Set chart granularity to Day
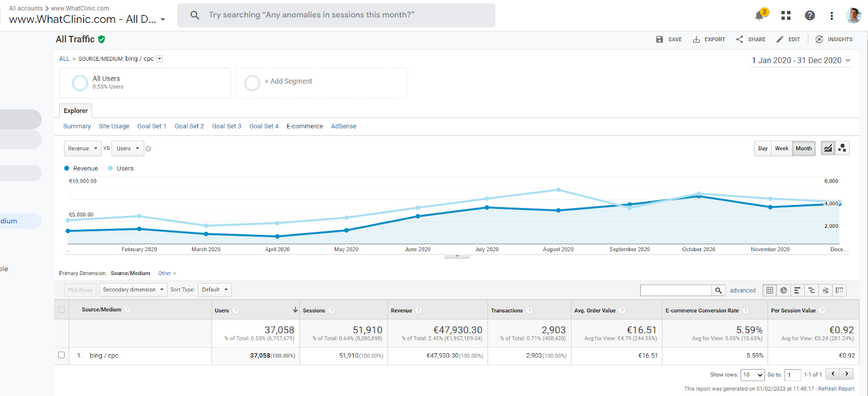The height and width of the screenshot is (396, 868). 763,149
